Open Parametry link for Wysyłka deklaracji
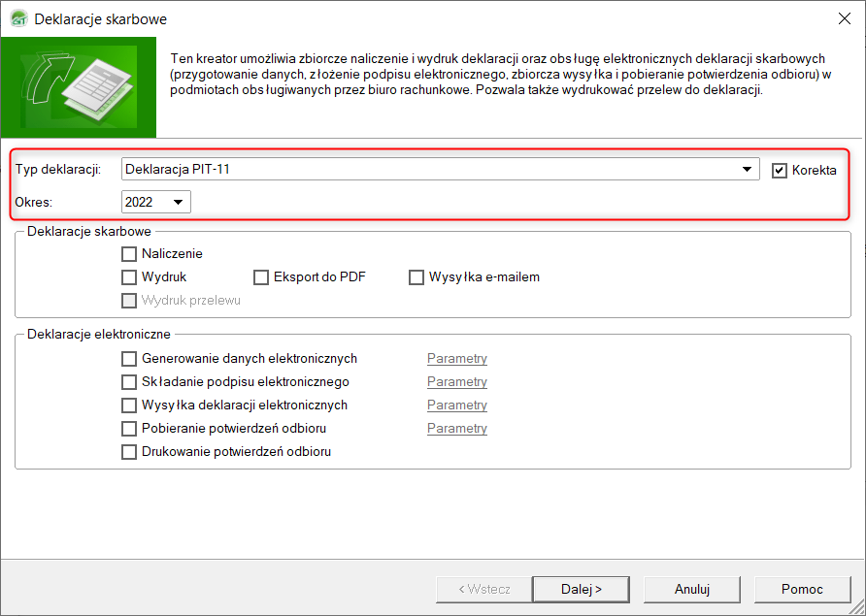The height and width of the screenshot is (616, 866). pos(456,405)
